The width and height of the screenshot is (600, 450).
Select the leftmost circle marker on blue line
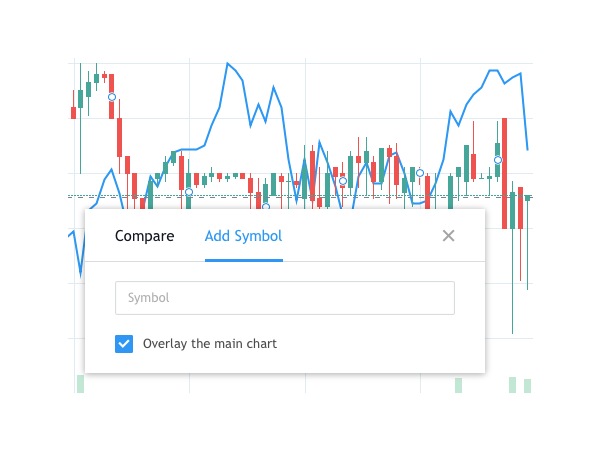click(112, 97)
